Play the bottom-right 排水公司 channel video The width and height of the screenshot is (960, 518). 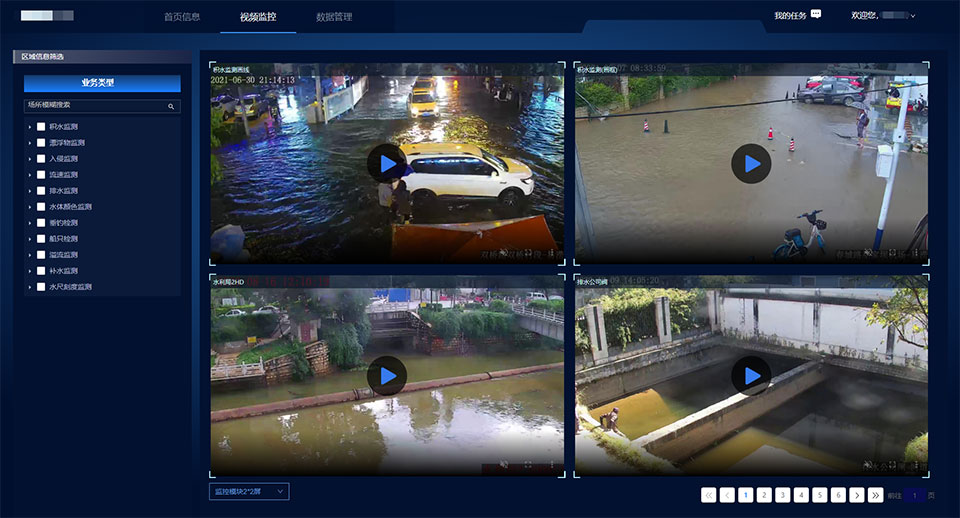pos(751,375)
